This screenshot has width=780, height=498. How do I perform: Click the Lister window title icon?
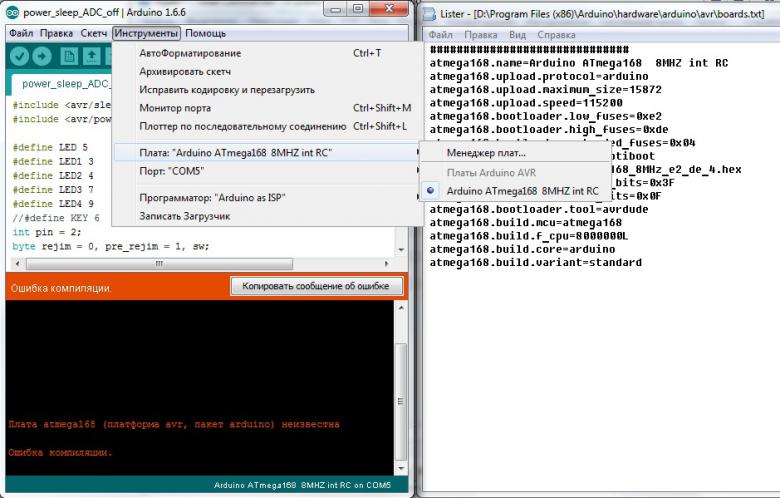tap(429, 14)
